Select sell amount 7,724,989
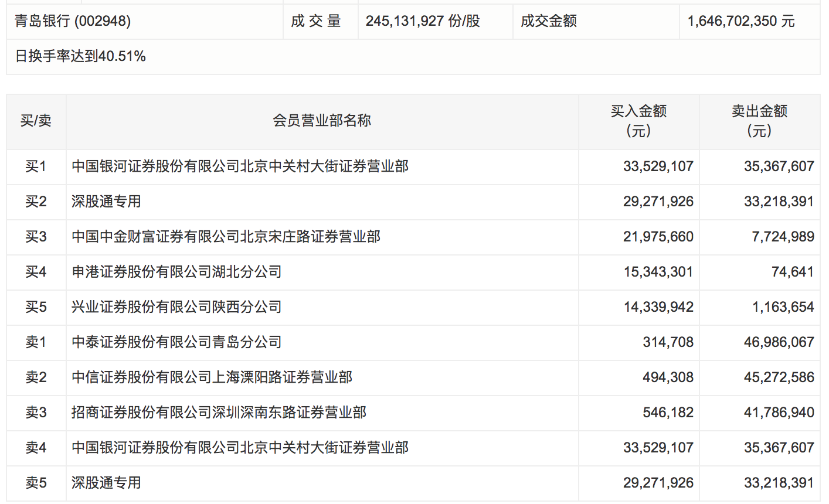Screen dimensions: 829x504 [x=783, y=237]
